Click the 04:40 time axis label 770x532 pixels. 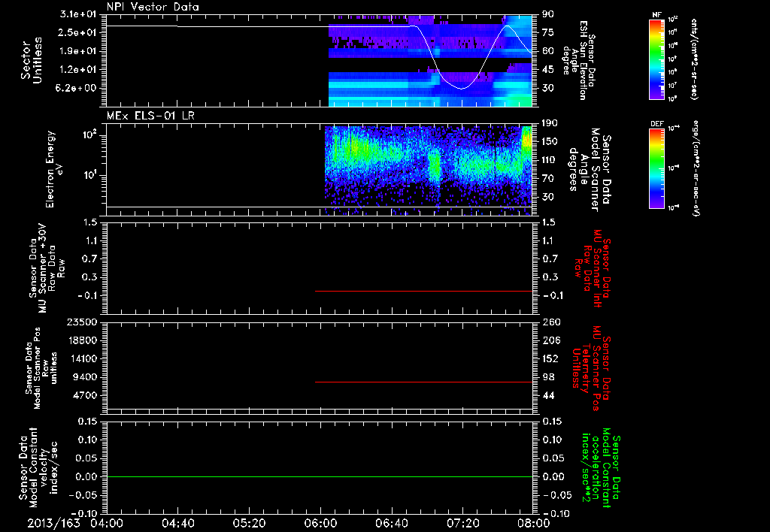[177, 523]
